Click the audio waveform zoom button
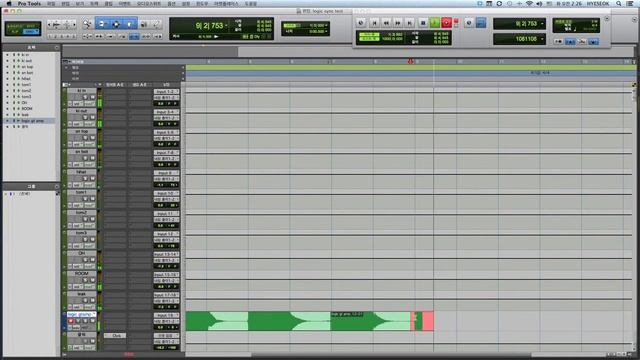640x360 pixels. tap(57, 24)
